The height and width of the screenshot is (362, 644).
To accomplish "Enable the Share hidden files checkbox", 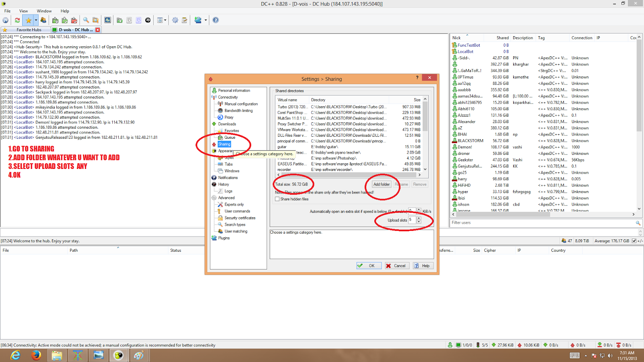I will [x=277, y=199].
